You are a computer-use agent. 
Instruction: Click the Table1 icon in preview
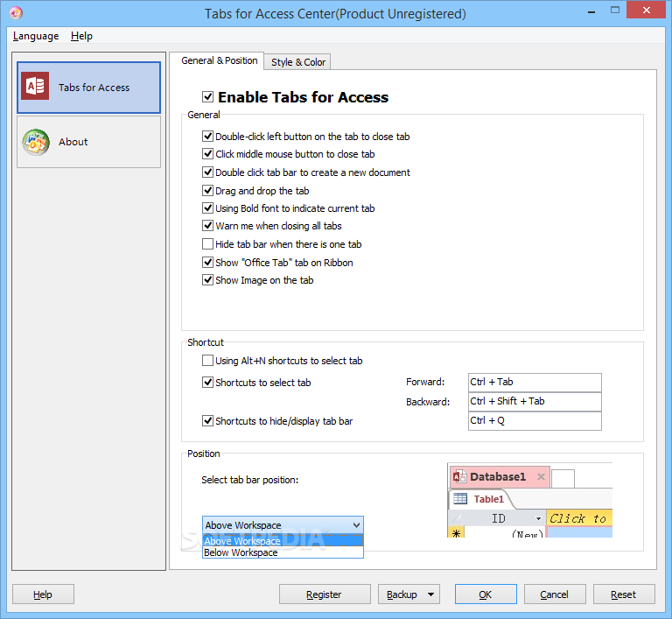(x=460, y=498)
